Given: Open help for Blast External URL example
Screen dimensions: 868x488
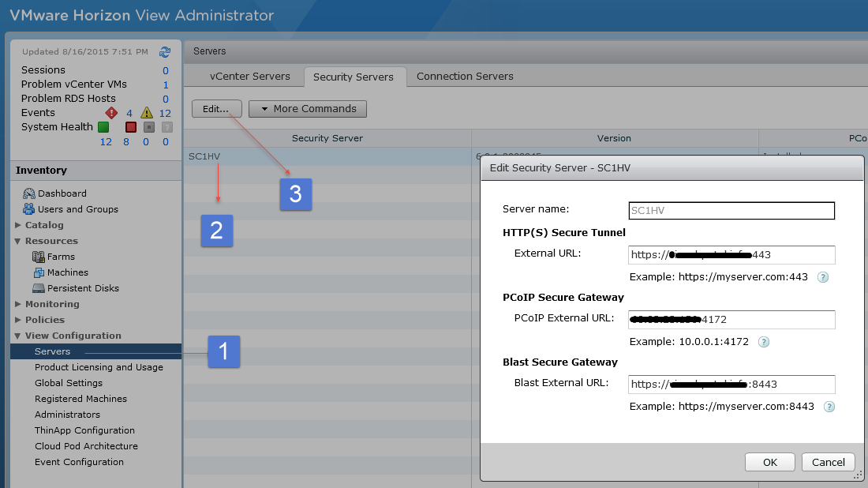Looking at the screenshot, I should pos(829,407).
